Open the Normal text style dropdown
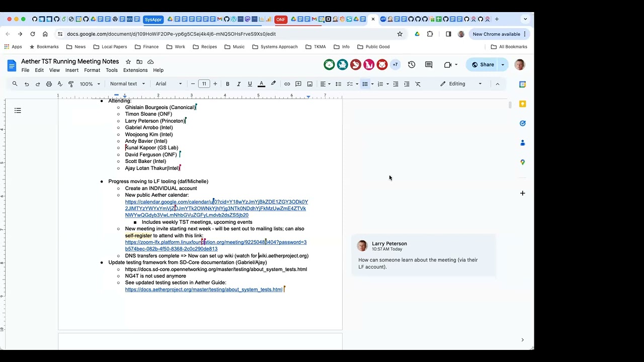This screenshot has width=644, height=362. tap(127, 84)
